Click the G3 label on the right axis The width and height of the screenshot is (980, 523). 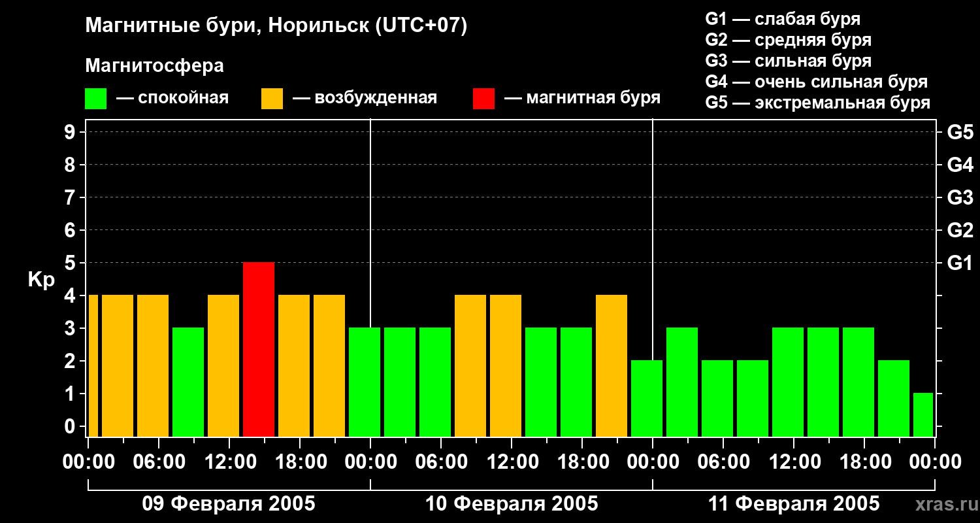960,197
